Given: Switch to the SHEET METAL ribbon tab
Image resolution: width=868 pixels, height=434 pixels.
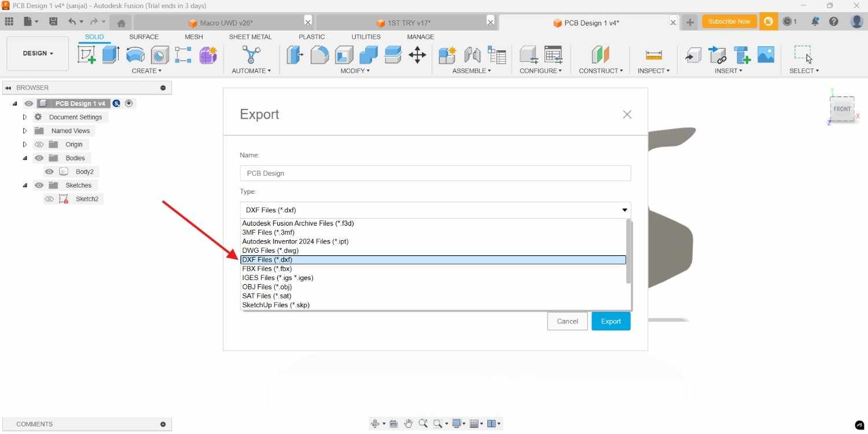Looking at the screenshot, I should pyautogui.click(x=251, y=36).
